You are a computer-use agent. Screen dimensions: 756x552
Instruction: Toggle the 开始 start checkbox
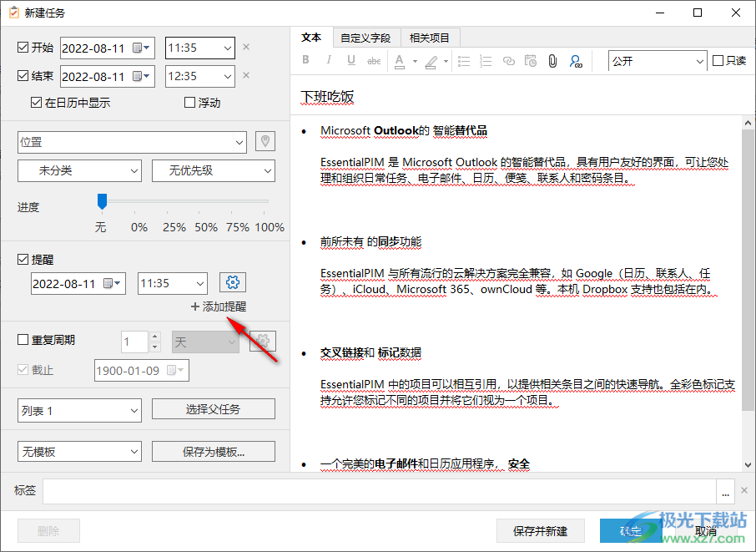pyautogui.click(x=23, y=47)
